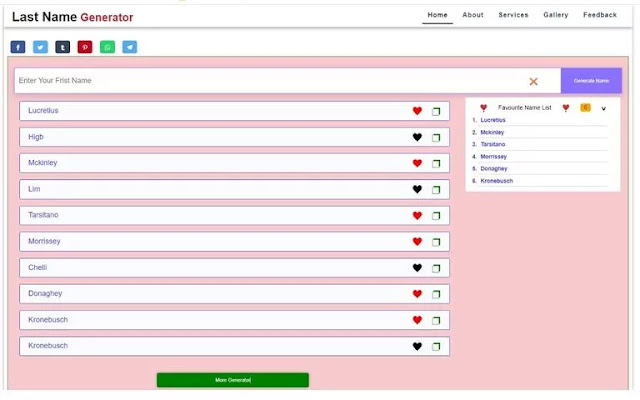The width and height of the screenshot is (640, 400).
Task: Open the Services nav item
Action: [x=513, y=15]
